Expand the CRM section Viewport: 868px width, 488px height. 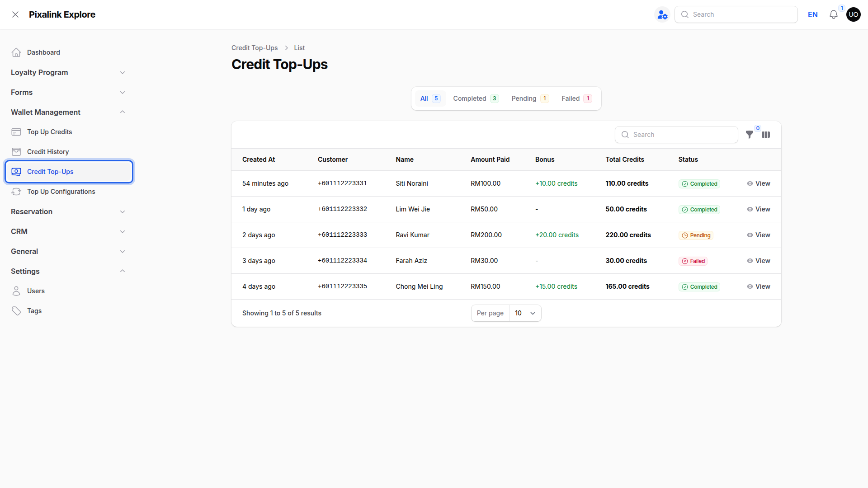pyautogui.click(x=68, y=231)
